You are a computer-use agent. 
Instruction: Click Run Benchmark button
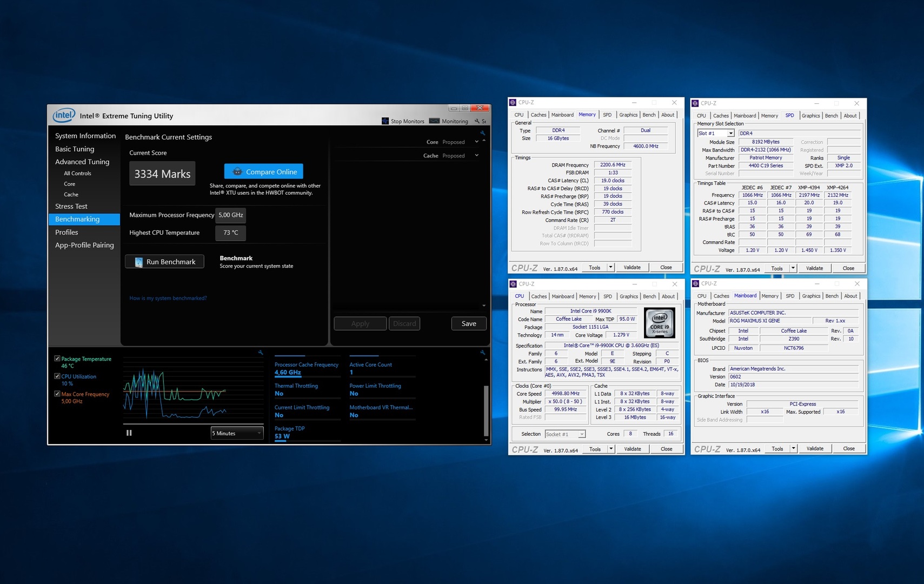164,262
